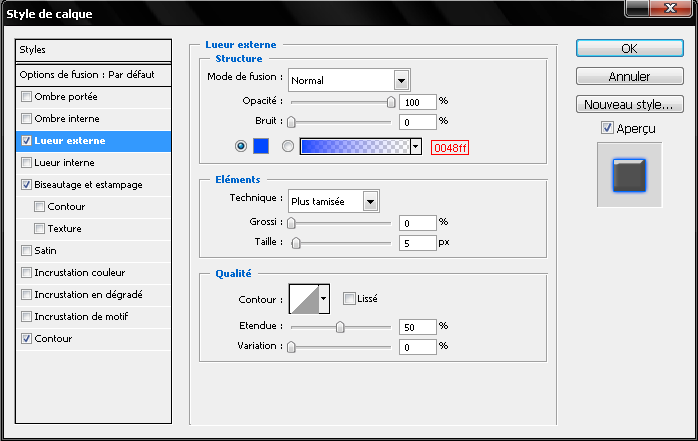
Task: Select the Lueur externe style row
Action: point(93,141)
